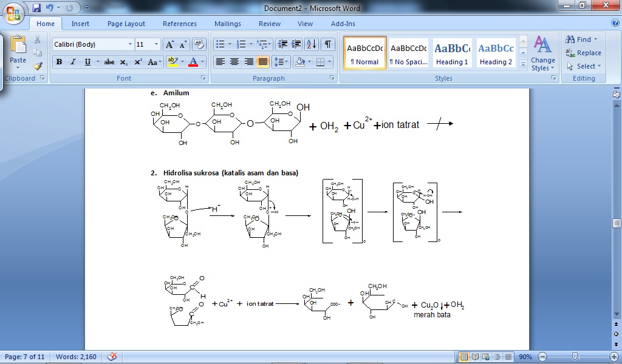Click the Sort A-Z icon

(312, 44)
